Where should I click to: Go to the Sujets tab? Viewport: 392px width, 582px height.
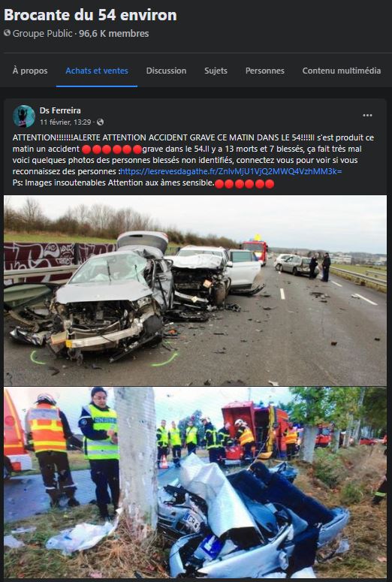(216, 71)
